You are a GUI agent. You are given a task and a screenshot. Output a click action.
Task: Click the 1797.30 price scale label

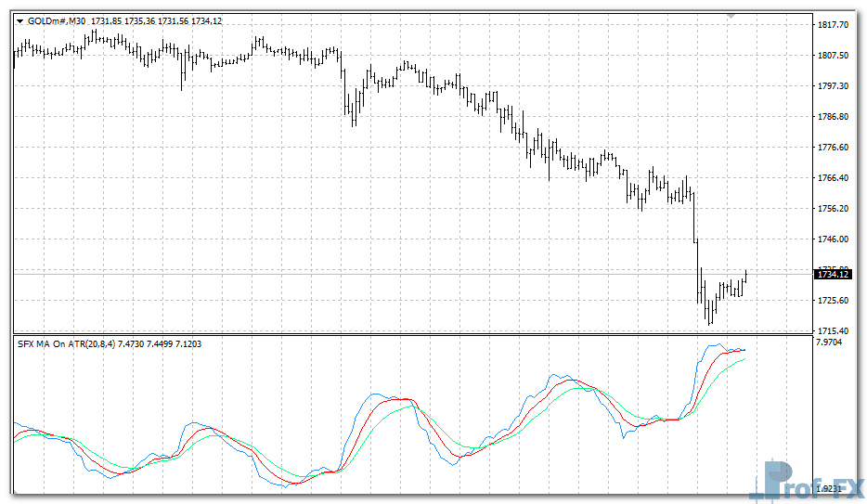(832, 86)
